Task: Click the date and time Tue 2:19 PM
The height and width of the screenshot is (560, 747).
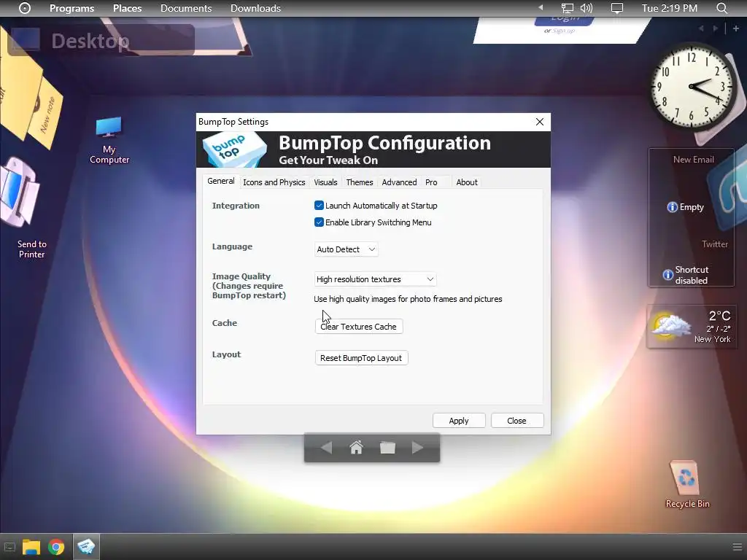Action: 670,8
